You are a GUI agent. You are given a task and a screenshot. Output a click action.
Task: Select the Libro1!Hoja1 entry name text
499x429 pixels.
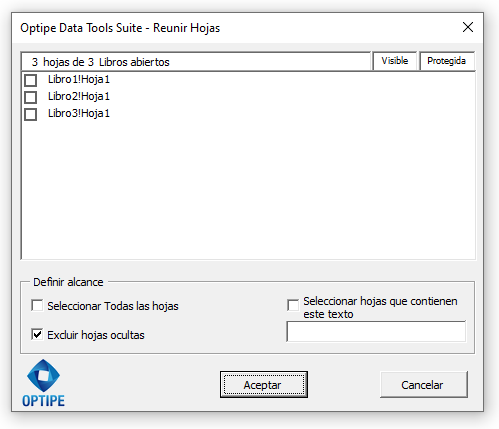click(79, 79)
